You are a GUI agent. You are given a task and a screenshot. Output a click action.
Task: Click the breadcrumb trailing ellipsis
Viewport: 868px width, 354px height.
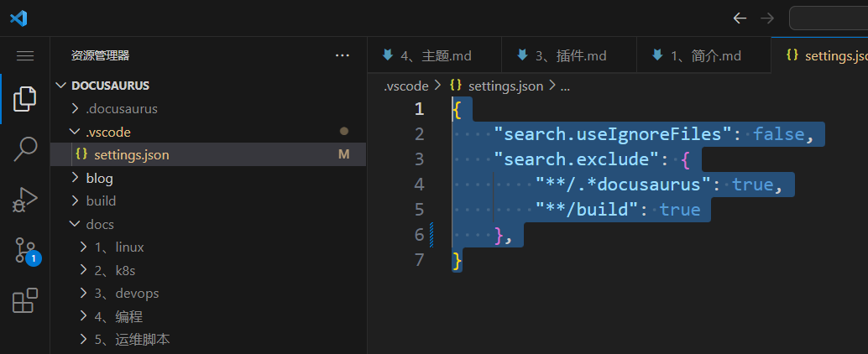(x=565, y=87)
